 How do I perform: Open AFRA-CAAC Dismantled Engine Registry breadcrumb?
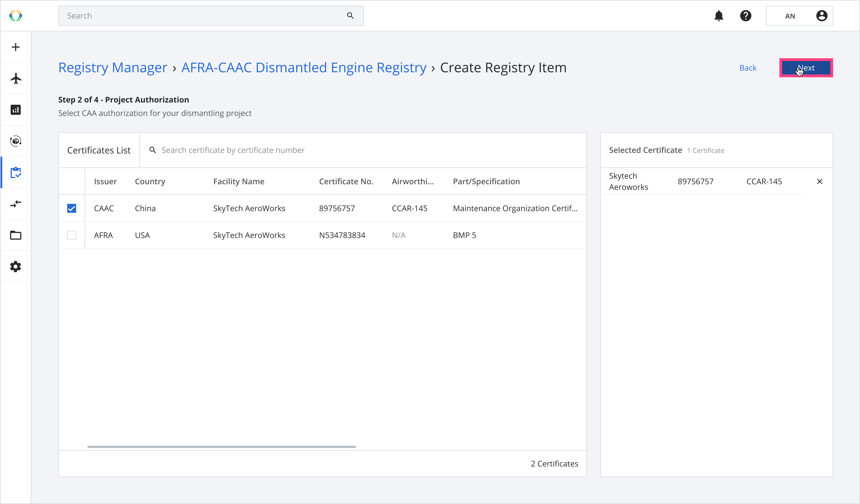coord(304,68)
